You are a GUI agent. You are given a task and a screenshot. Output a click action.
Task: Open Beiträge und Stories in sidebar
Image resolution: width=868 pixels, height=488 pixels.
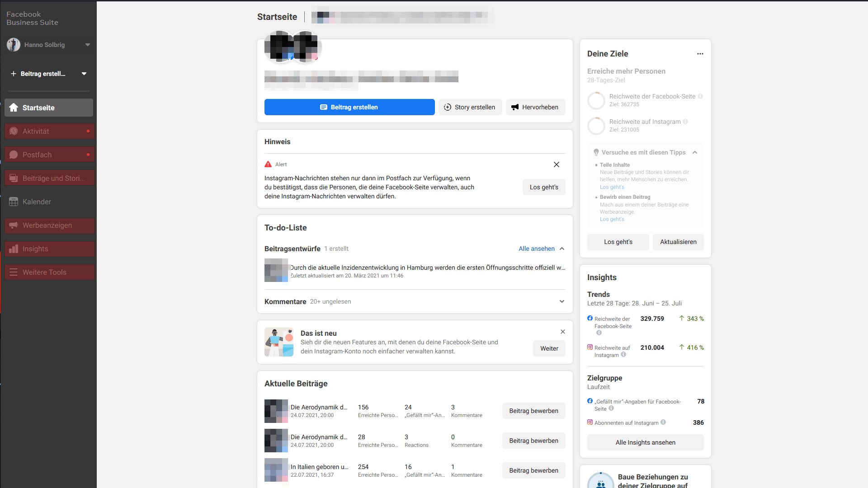click(x=53, y=178)
